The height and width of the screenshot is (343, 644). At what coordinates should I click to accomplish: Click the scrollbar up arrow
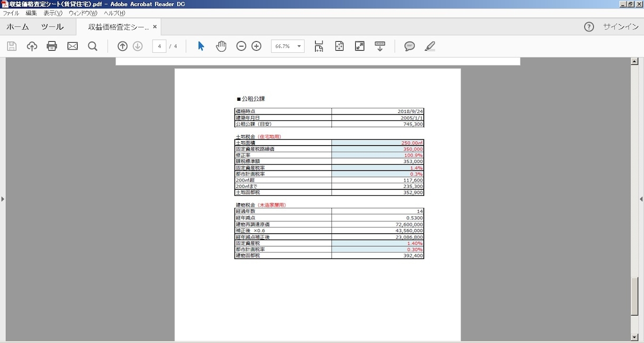coord(634,61)
